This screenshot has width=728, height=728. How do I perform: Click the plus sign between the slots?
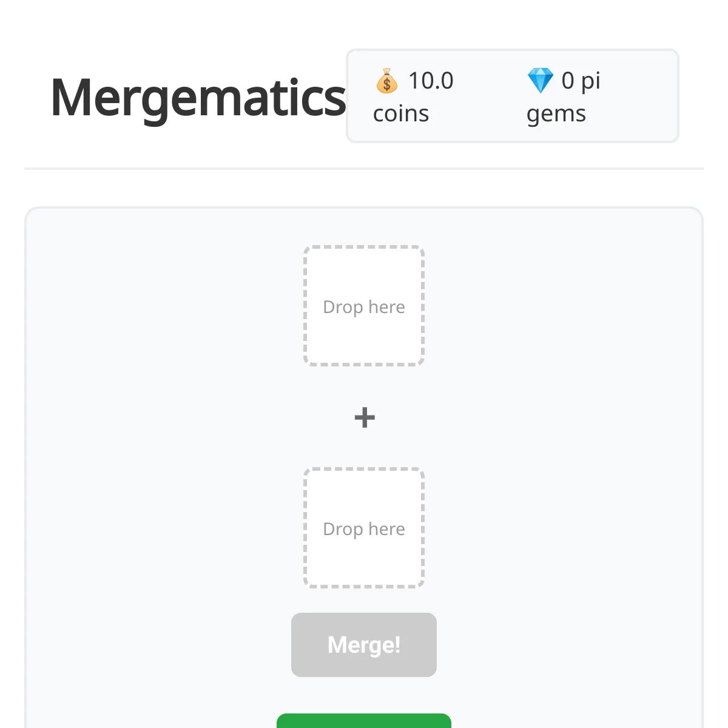pos(365,417)
